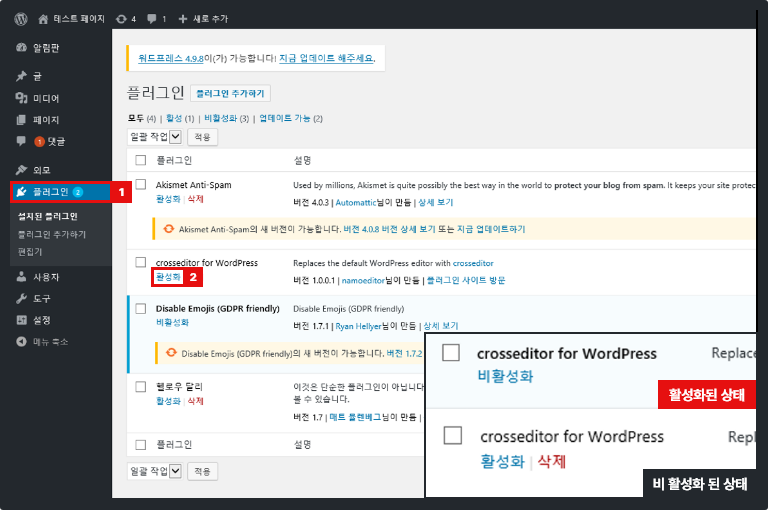Collapse menu with 메뉴 축소 arrow icon
Screen dimensions: 768x510
point(21,341)
